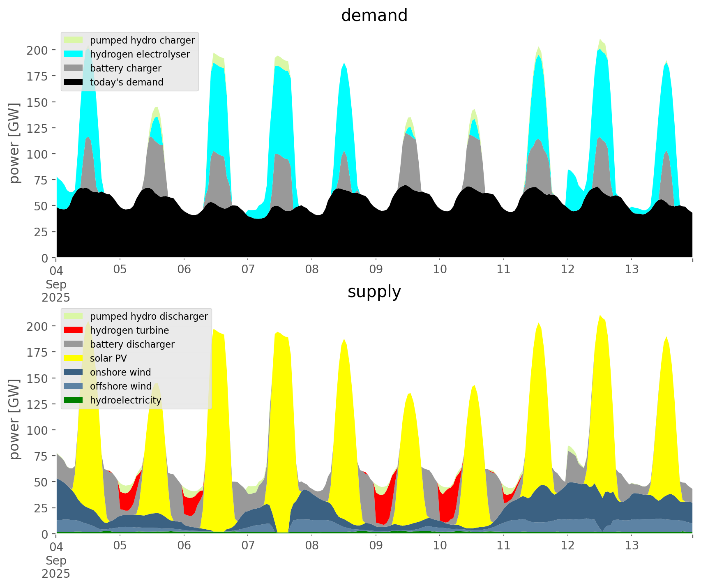Click the green hydroelectricity legend swatch
The width and height of the screenshot is (701, 588).
coord(74,400)
